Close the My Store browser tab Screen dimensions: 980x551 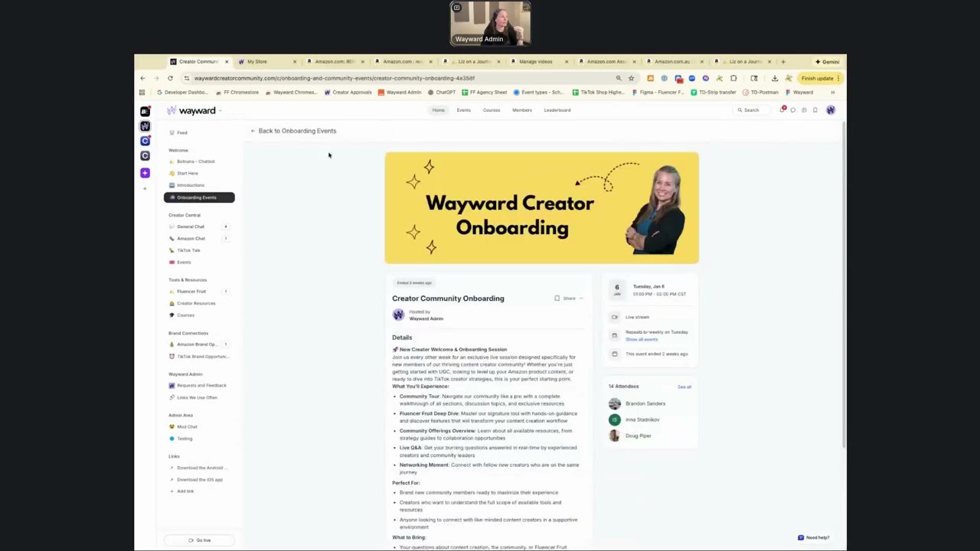(x=294, y=62)
